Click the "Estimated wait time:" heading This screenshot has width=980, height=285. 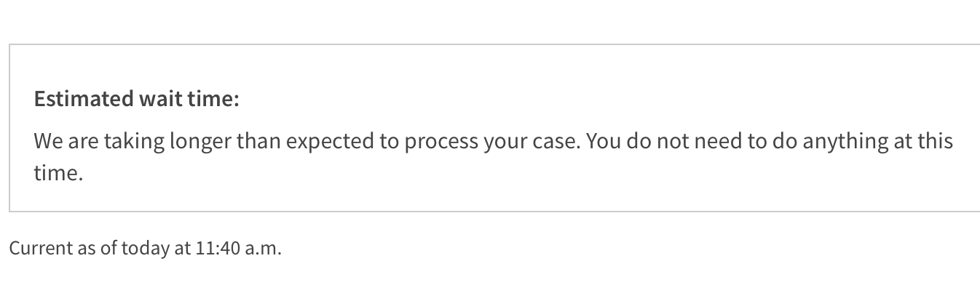click(136, 99)
